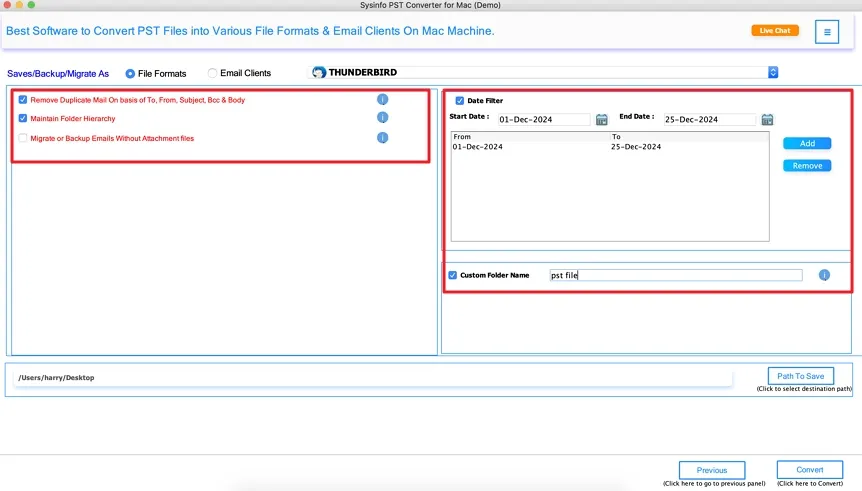Expand the Thunderbird format dropdown
This screenshot has width=862, height=491.
773,72
